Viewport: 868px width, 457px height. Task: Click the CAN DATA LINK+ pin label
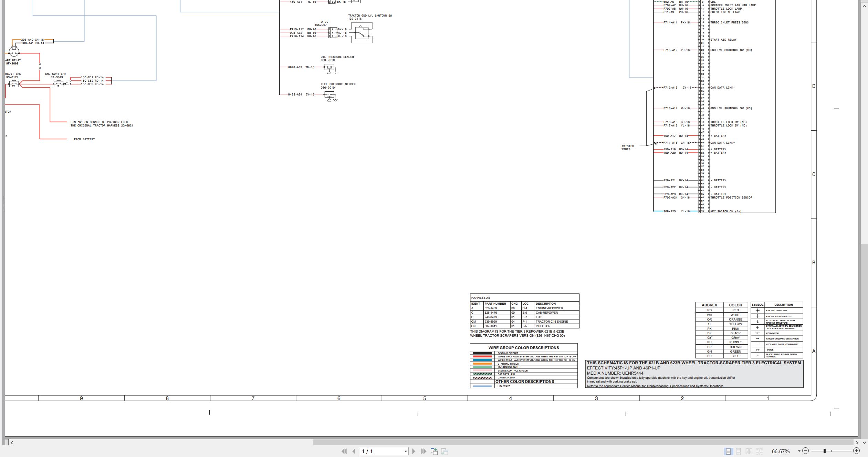click(722, 143)
